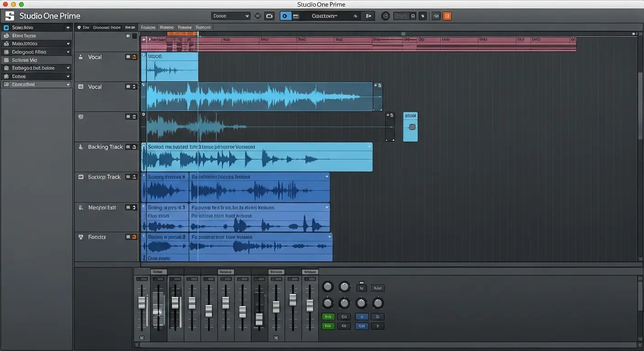Screen dimensions: 644x351
Task: Toggle the gray mute button on unnamed third track
Action: click(x=129, y=117)
